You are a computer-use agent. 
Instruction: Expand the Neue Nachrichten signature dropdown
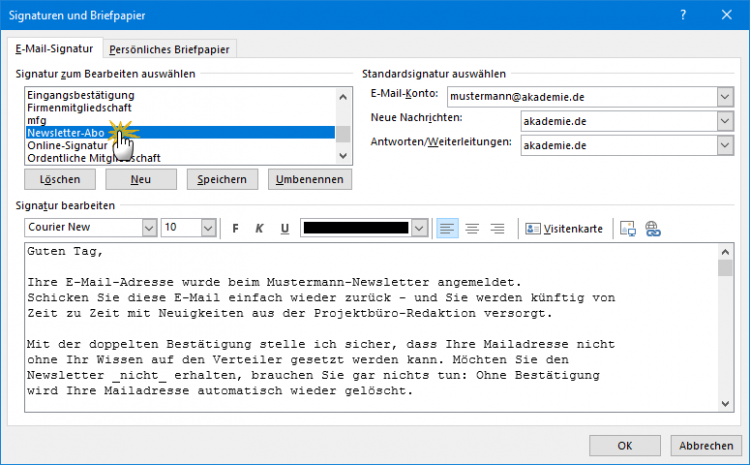point(724,121)
